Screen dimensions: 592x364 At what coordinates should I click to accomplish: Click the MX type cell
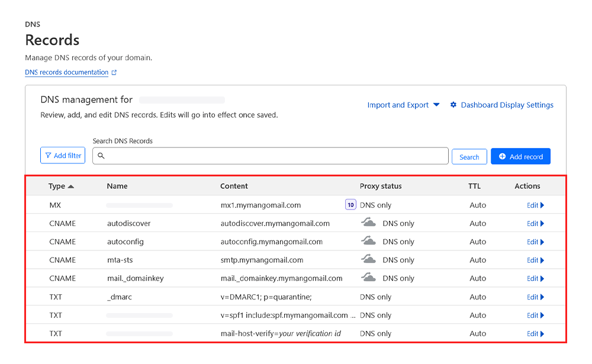point(55,205)
